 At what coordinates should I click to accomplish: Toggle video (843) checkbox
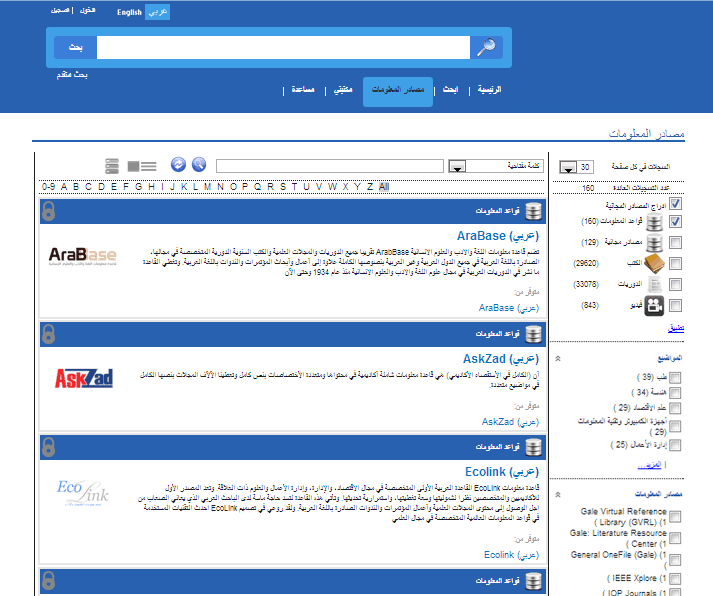[x=675, y=306]
